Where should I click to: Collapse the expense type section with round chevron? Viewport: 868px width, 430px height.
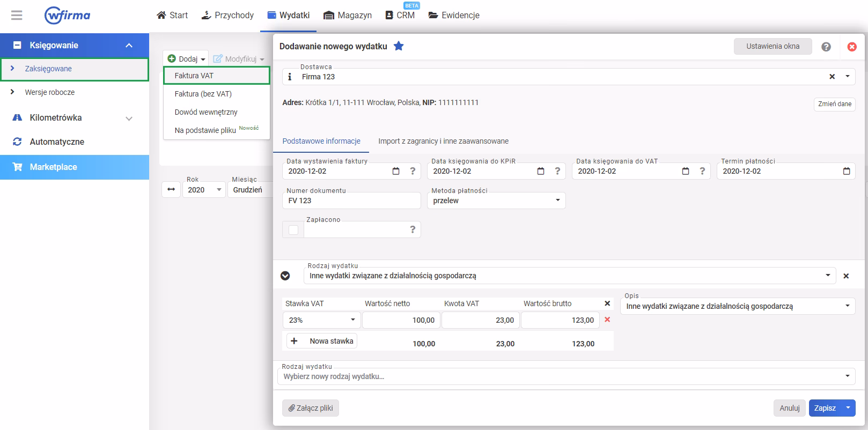point(285,276)
